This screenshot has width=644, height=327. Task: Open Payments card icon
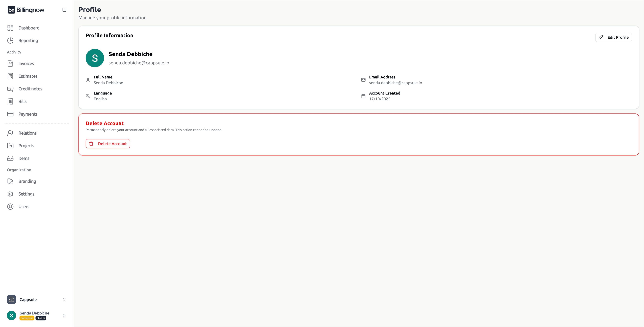[10, 114]
